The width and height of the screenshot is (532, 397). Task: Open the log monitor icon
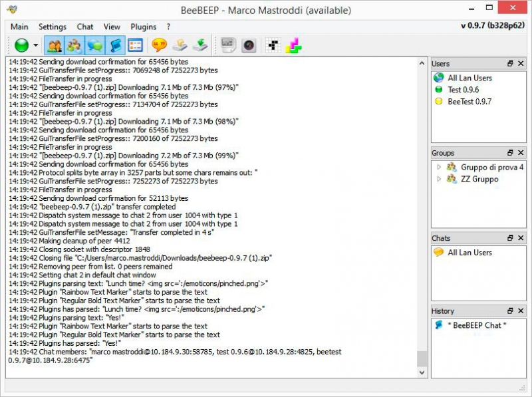click(227, 45)
